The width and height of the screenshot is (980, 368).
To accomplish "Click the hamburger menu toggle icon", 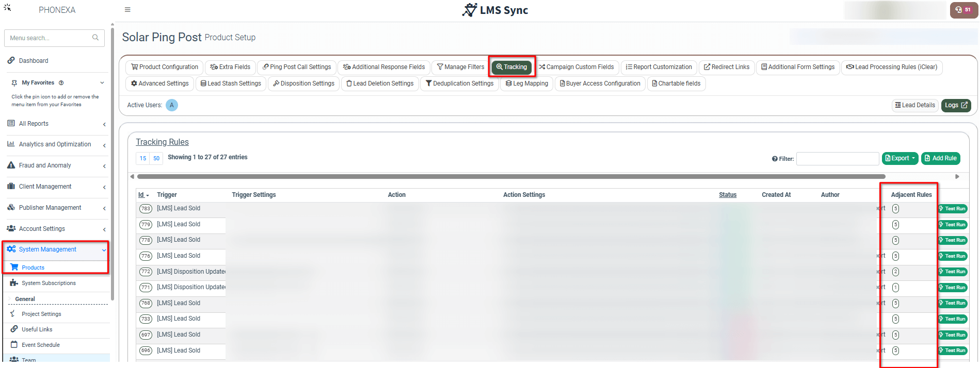I will (x=127, y=10).
